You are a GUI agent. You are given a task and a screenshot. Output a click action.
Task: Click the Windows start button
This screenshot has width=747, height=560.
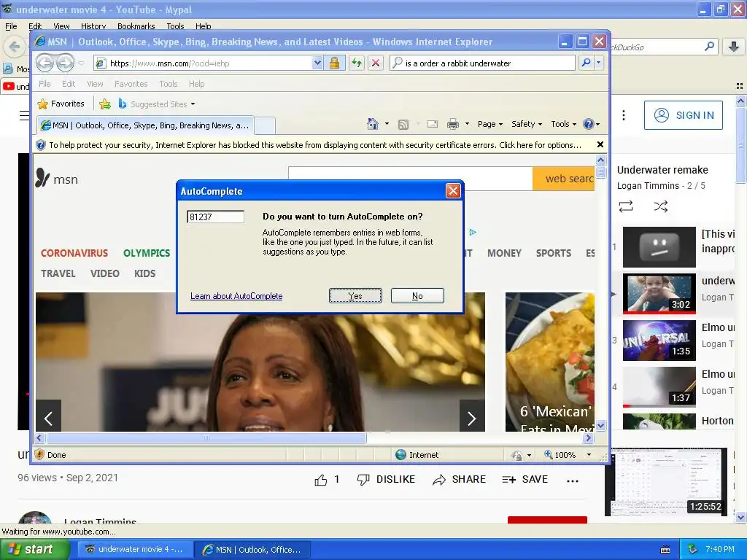[34, 549]
